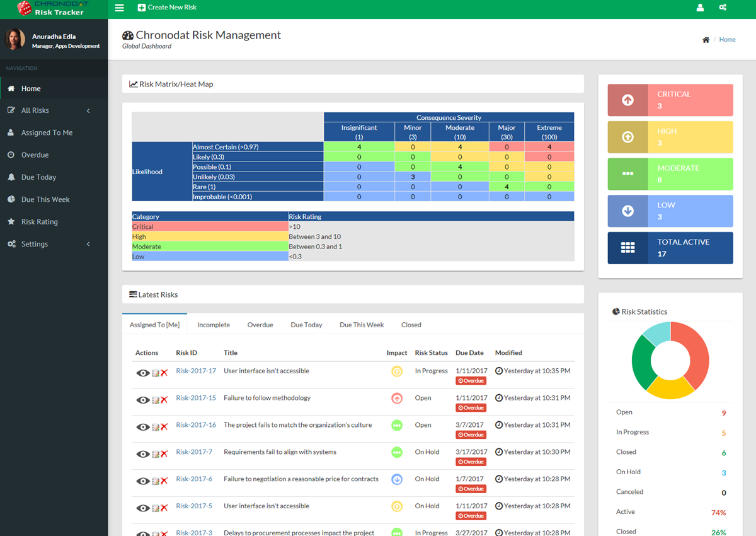Screen dimensions: 756x536
Task: Click the home icon in the breadcrumb
Action: coord(706,40)
